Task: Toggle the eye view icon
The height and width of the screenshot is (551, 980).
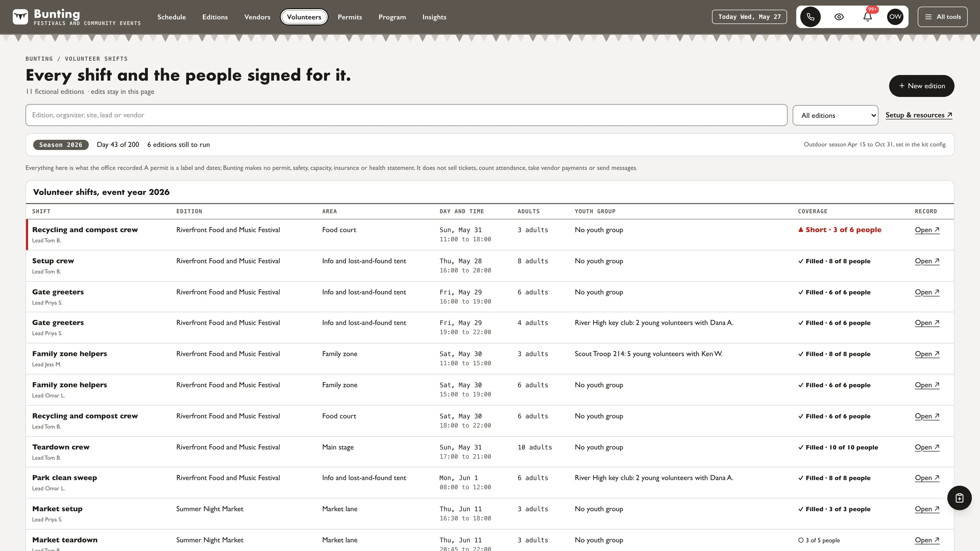Action: click(839, 17)
